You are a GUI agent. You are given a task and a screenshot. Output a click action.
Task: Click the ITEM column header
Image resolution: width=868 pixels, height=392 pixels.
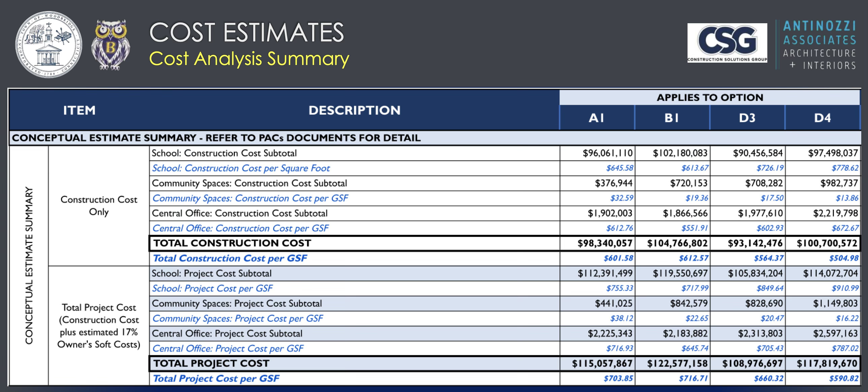pos(79,110)
